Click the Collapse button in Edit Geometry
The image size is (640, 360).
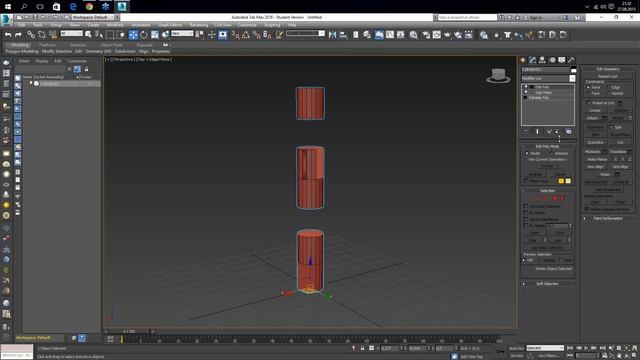(x=621, y=111)
